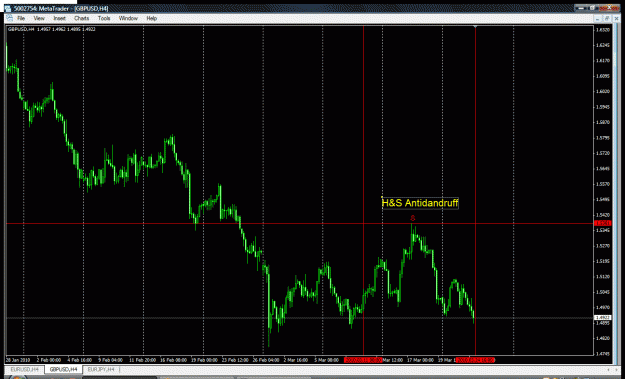Click the first red date label on time axis
The width and height of the screenshot is (625, 379).
click(363, 360)
